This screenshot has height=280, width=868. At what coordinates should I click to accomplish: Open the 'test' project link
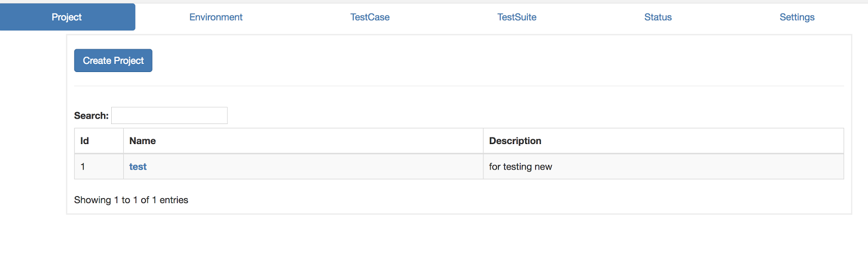(138, 167)
